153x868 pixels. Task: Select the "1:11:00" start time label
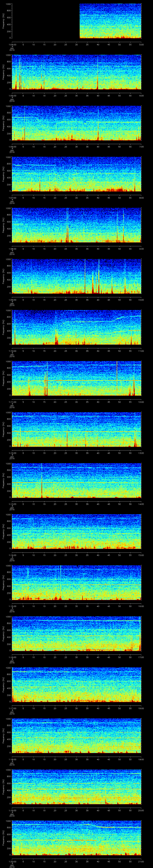(12, 402)
